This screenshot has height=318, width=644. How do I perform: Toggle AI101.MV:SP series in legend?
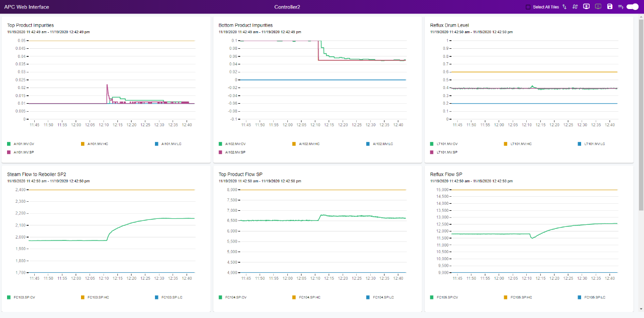pos(24,152)
